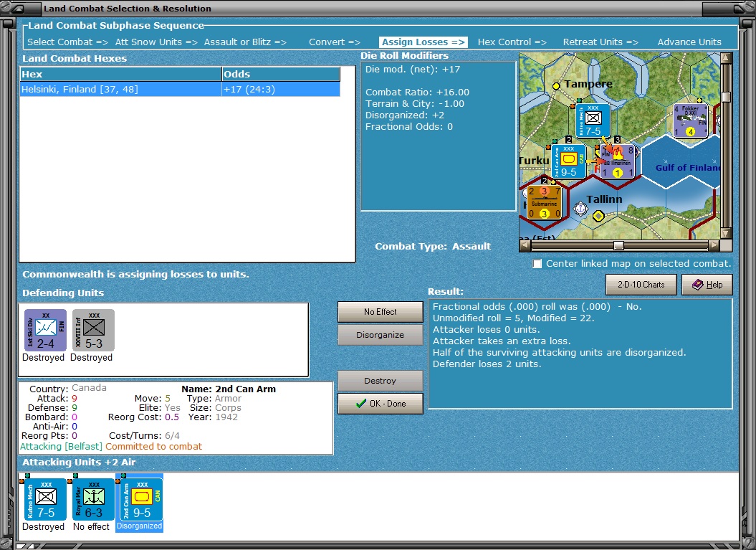756x550 pixels.
Task: Select the XXVIII Inf 5-3 defending unit
Action: [x=94, y=330]
